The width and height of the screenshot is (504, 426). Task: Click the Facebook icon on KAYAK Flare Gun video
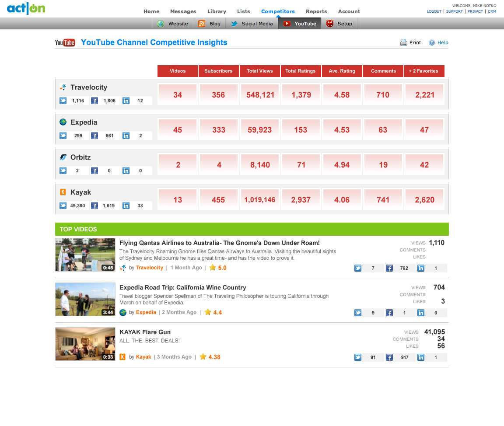pyautogui.click(x=389, y=358)
